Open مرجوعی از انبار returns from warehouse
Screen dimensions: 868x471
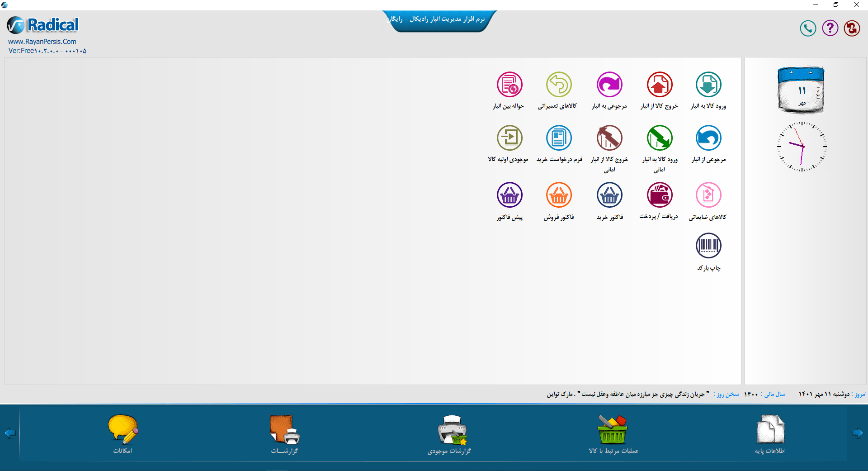click(708, 138)
